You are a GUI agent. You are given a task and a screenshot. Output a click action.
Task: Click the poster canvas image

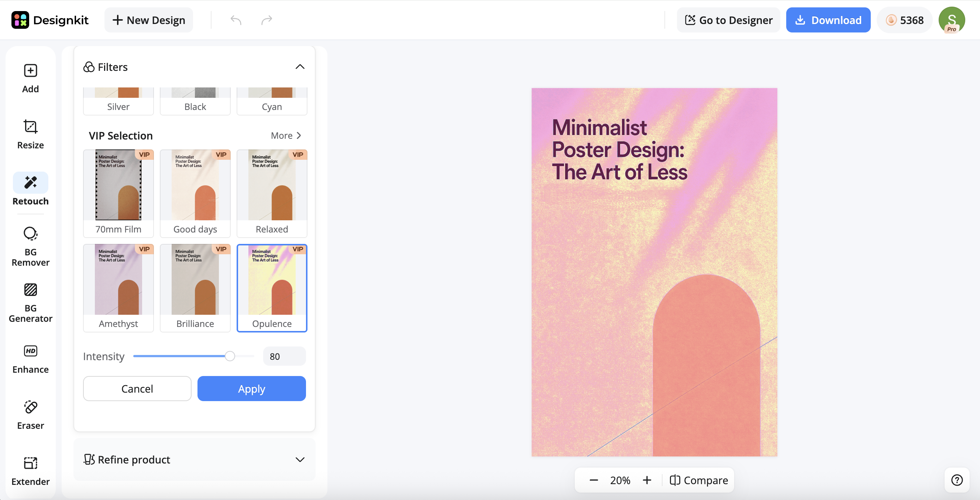654,272
